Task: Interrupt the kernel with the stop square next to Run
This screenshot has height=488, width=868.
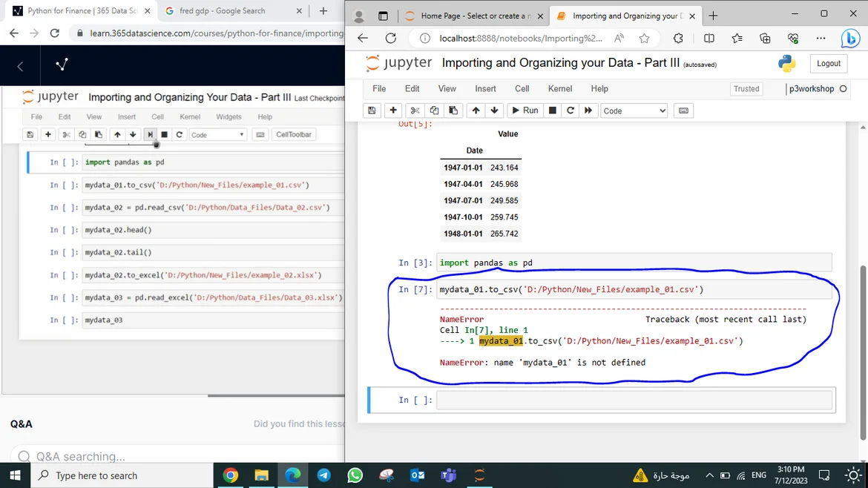Action: click(x=552, y=111)
